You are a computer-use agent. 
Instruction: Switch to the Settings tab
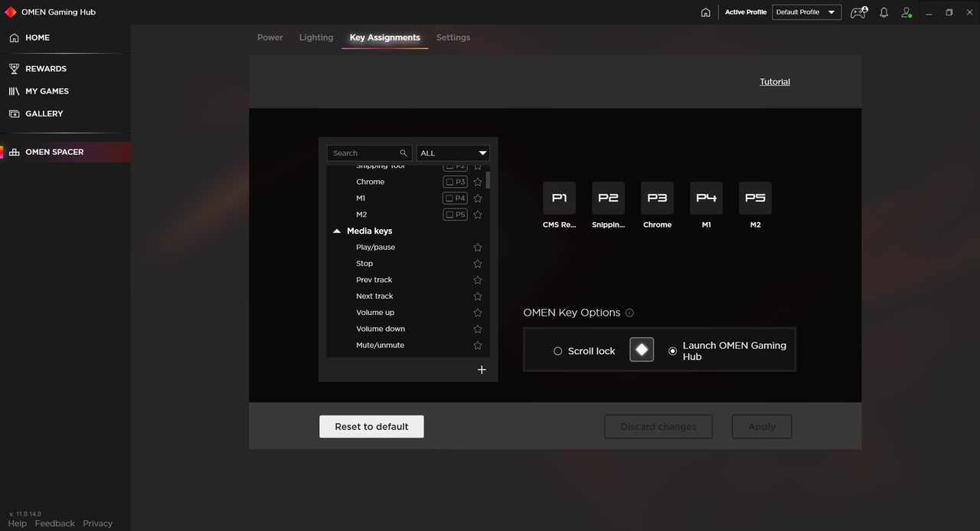(x=453, y=38)
